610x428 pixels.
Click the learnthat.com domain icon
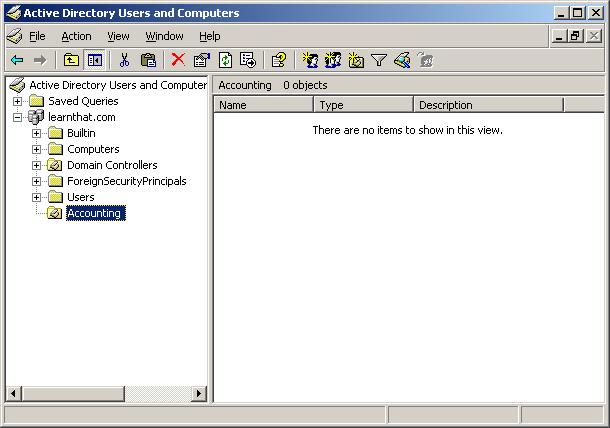pyautogui.click(x=36, y=117)
